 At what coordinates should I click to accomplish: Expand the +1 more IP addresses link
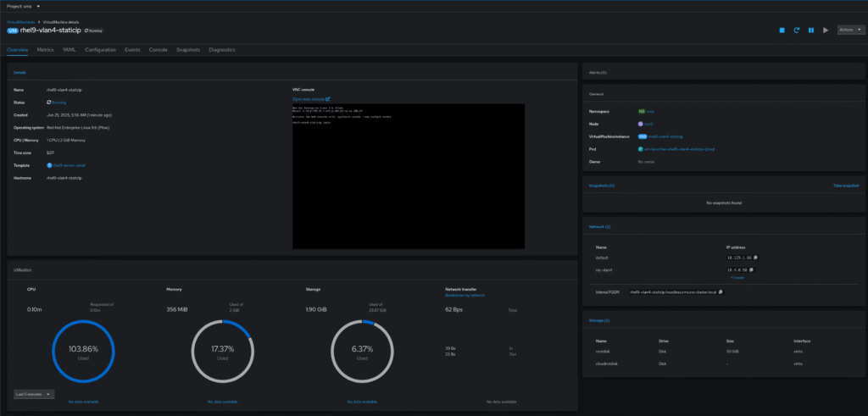tap(737, 277)
